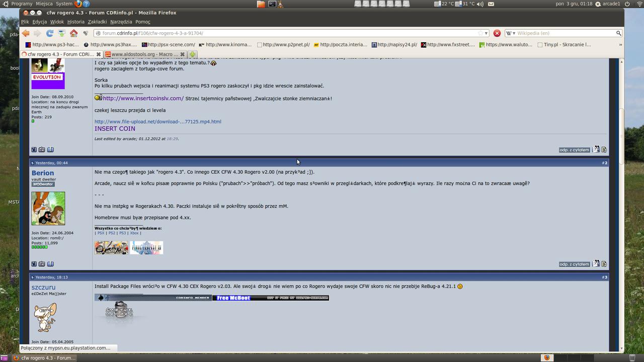Open the file-upload.net download link
The image size is (644, 362).
coord(158,122)
